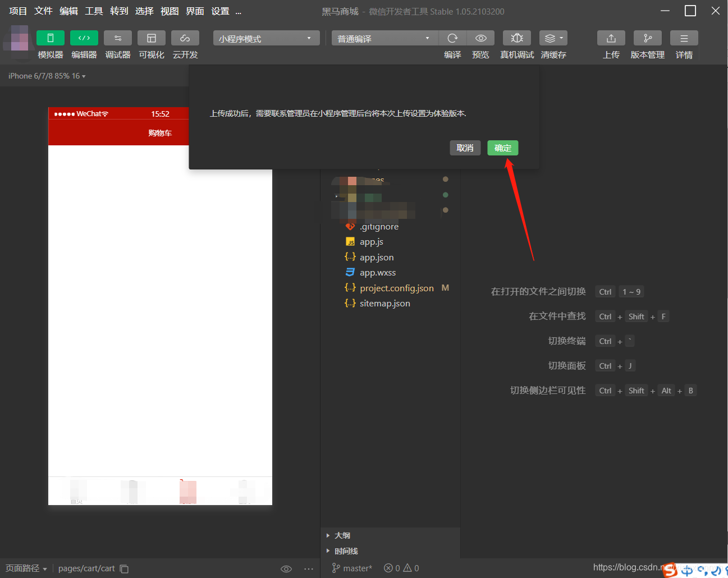This screenshot has height=578, width=728.
Task: Open the 页面路径 dropdown
Action: click(26, 568)
